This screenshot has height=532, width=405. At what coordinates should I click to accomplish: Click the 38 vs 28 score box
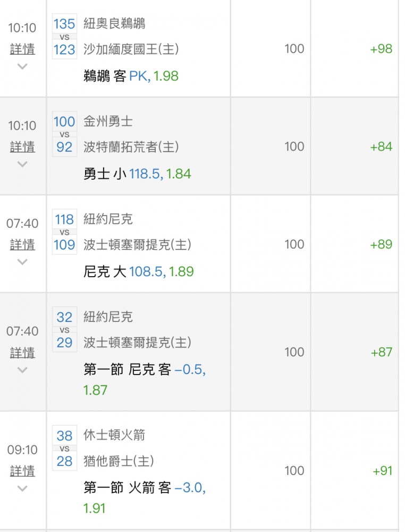coord(64,448)
